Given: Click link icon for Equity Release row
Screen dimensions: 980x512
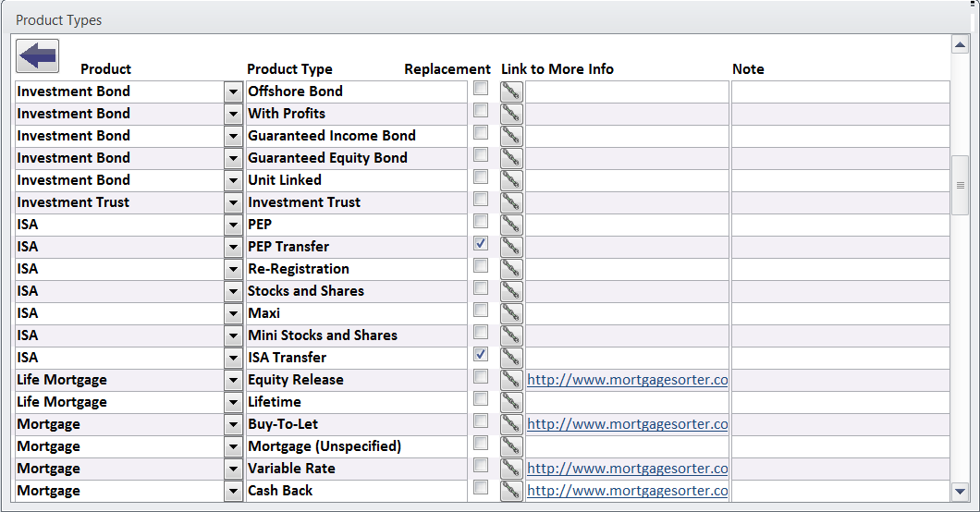Looking at the screenshot, I should pyautogui.click(x=511, y=380).
